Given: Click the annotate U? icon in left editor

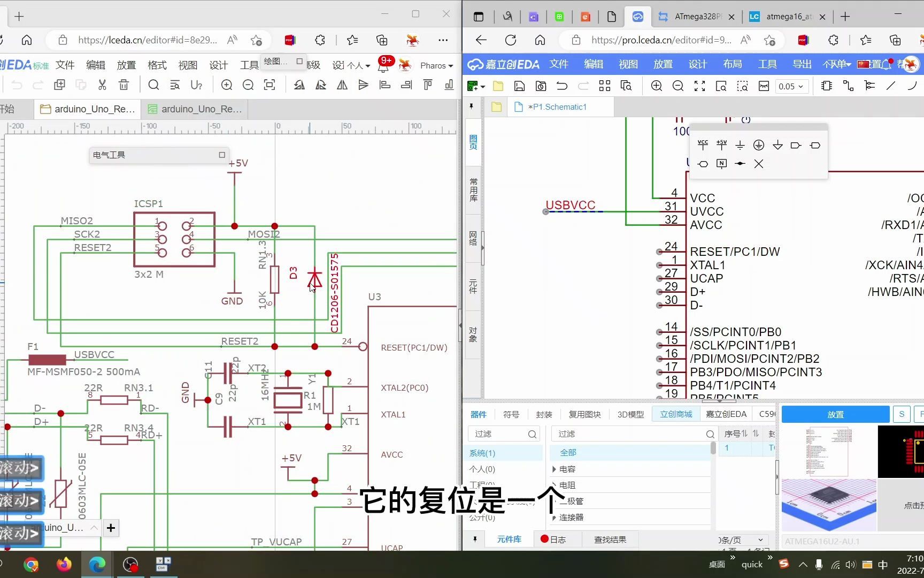Looking at the screenshot, I should (x=196, y=85).
